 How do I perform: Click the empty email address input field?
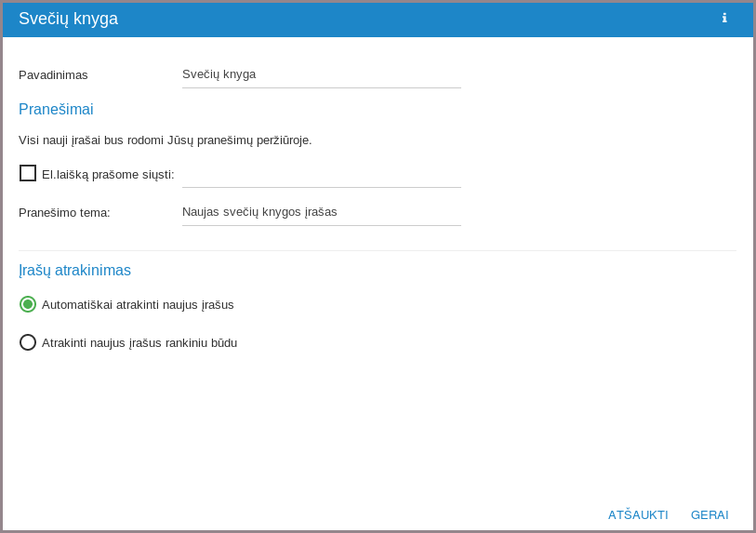[321, 174]
